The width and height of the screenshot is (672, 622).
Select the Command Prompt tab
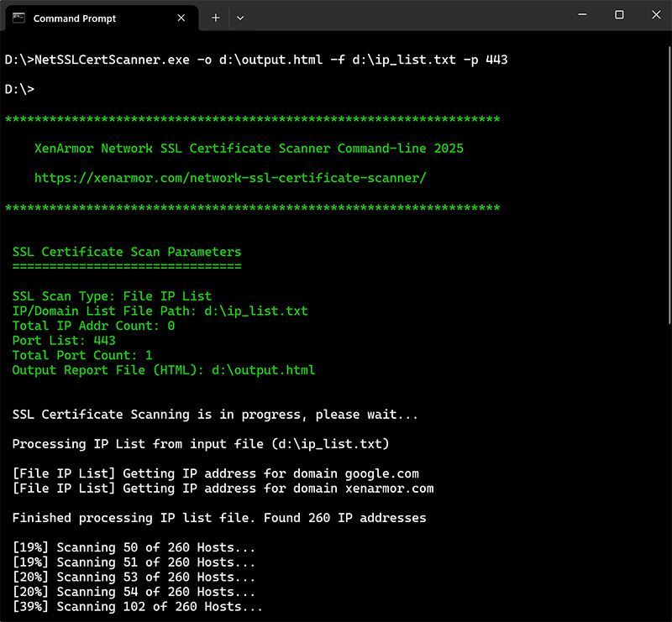click(x=102, y=18)
